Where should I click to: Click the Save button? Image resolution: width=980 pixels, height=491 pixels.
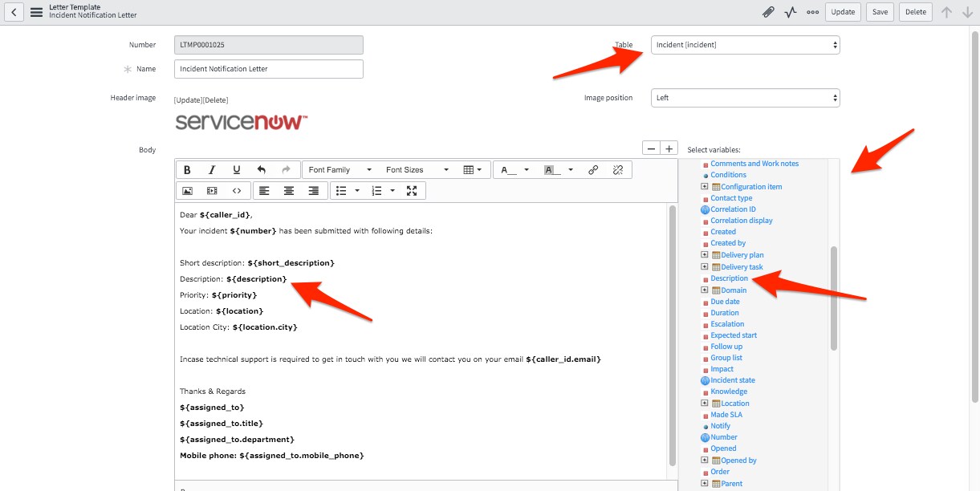tap(880, 12)
